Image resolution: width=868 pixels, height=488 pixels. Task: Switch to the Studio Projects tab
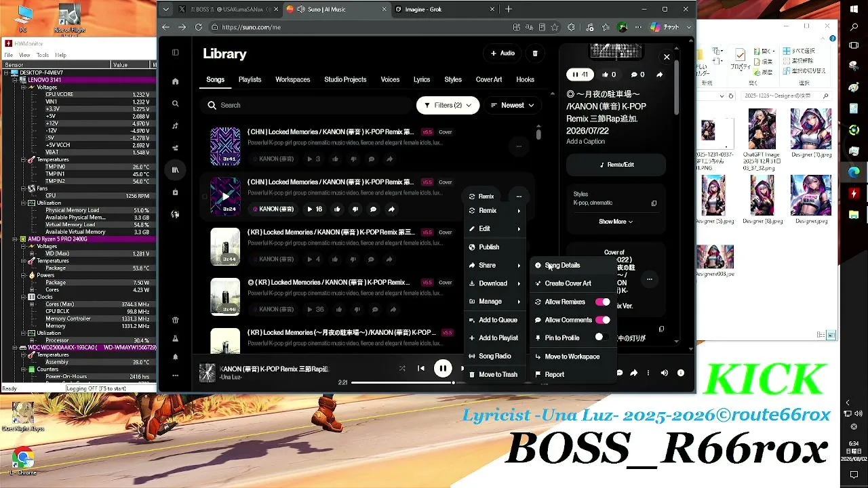[345, 79]
